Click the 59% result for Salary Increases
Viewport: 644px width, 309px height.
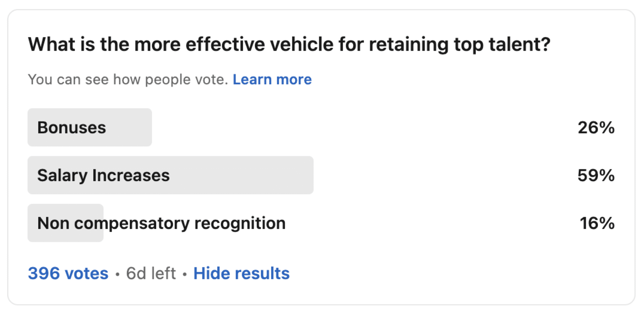[596, 175]
